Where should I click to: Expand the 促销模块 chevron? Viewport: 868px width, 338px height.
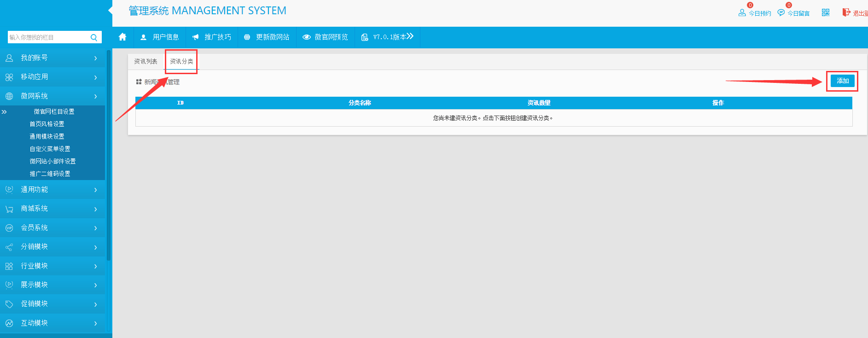tap(95, 304)
